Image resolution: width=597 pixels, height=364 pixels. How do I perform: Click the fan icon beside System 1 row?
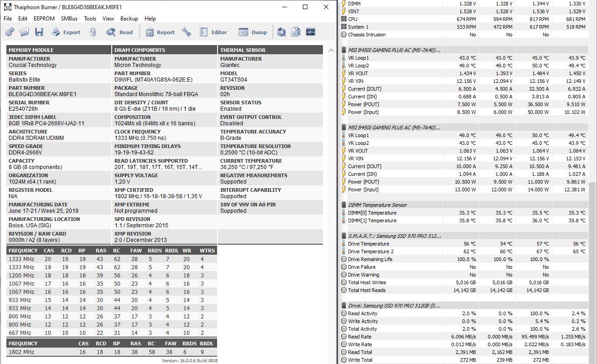pyautogui.click(x=344, y=27)
